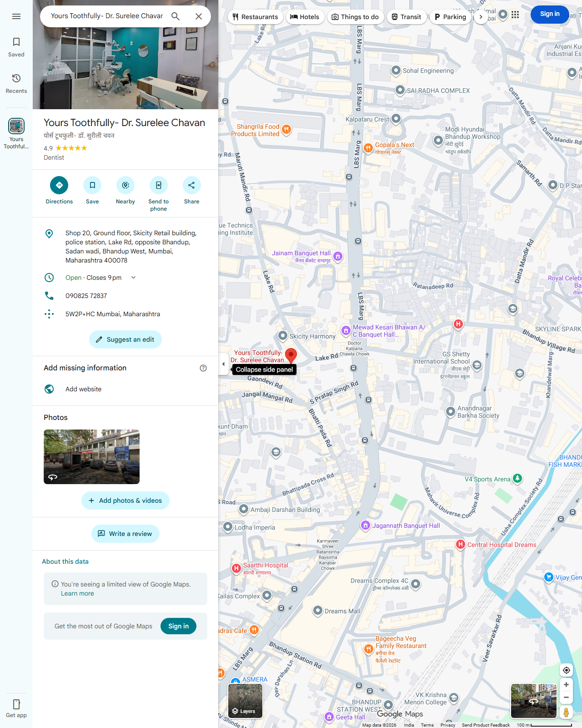Click the Saarthi Hospital map marker
This screenshot has height=728, width=582.
(236, 568)
